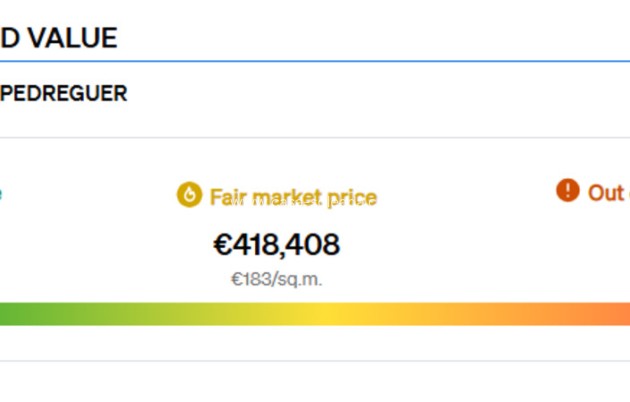Click the euro sign before 418,408
Image resolution: width=630 pixels, height=402 pixels.
click(x=223, y=244)
